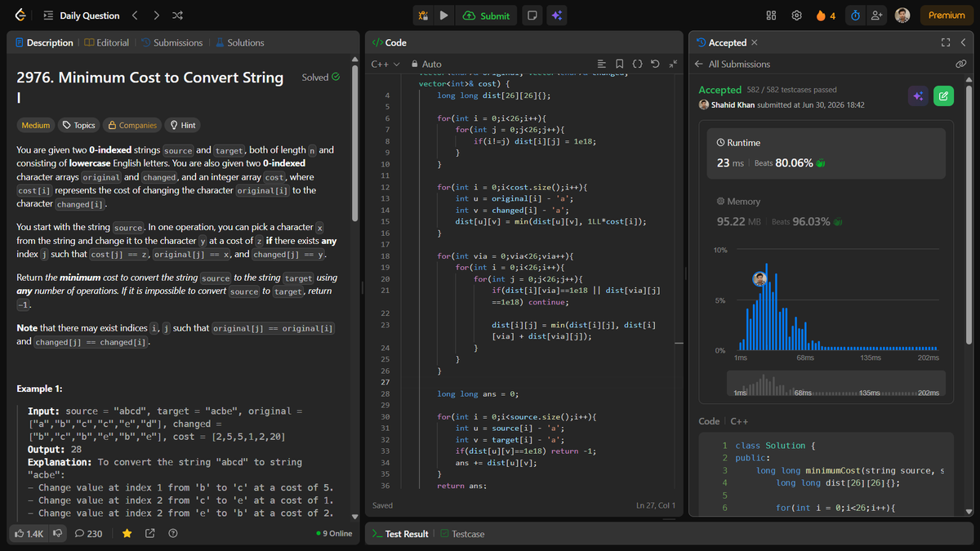The height and width of the screenshot is (551, 980).
Task: Open the 230 comments
Action: (x=88, y=533)
